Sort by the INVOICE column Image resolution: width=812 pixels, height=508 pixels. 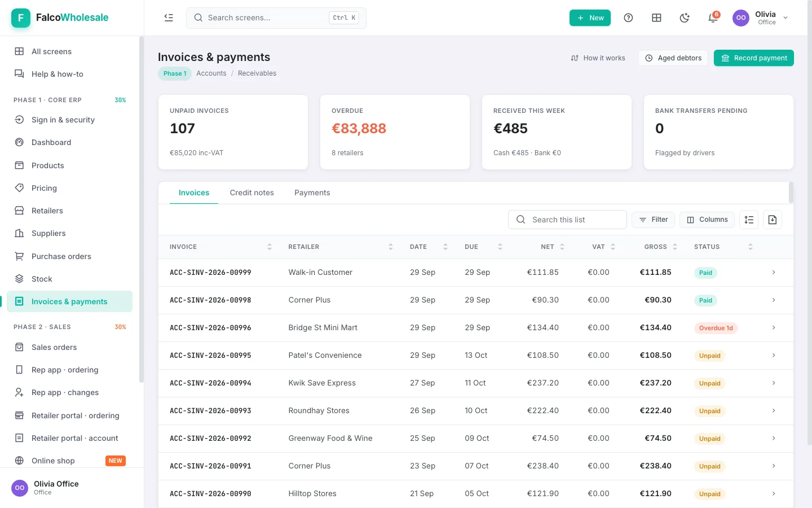point(220,247)
